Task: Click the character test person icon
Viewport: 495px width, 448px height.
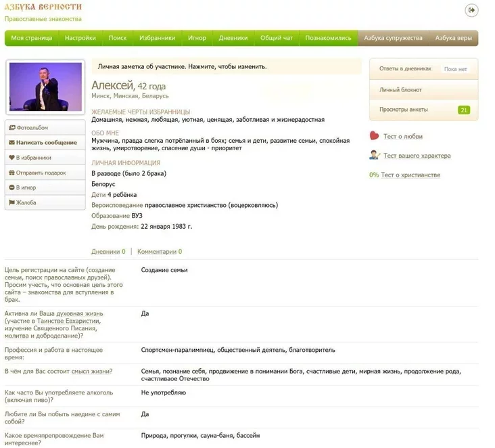Action: pyautogui.click(x=374, y=155)
